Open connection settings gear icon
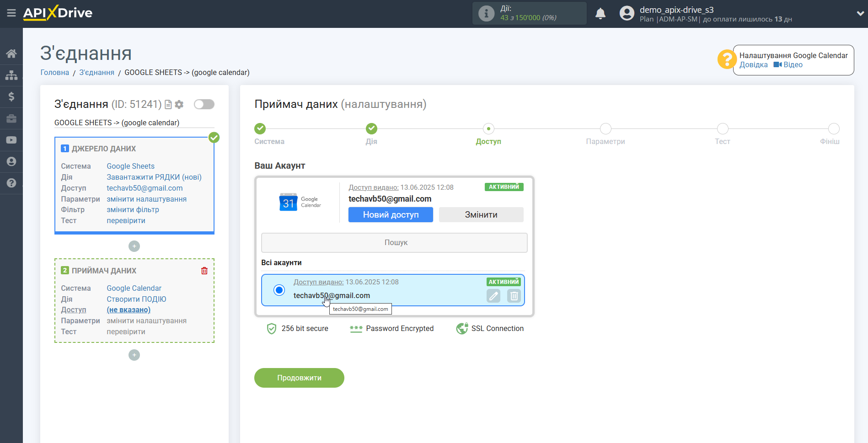868x443 pixels. [x=179, y=105]
